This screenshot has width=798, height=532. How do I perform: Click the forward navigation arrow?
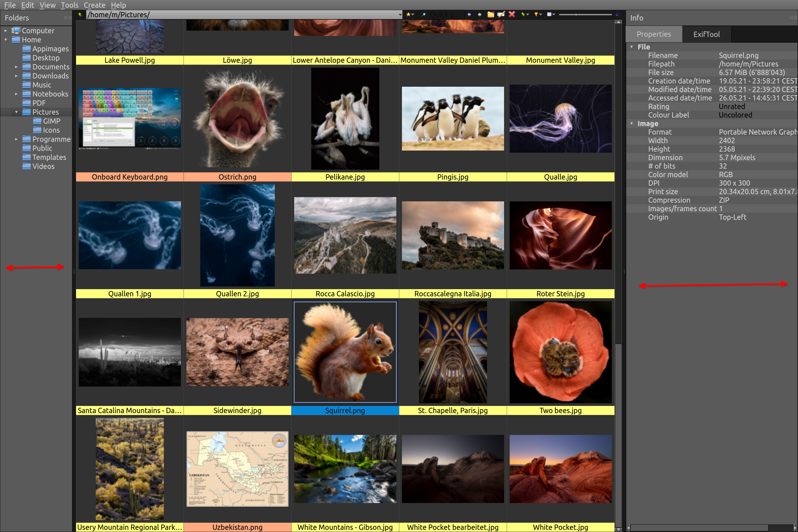click(479, 15)
